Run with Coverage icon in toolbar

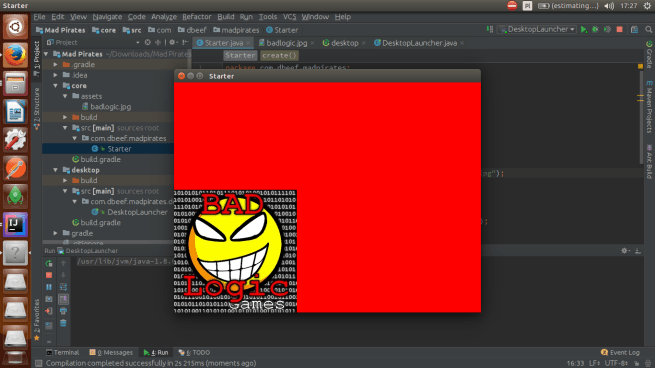(607, 30)
